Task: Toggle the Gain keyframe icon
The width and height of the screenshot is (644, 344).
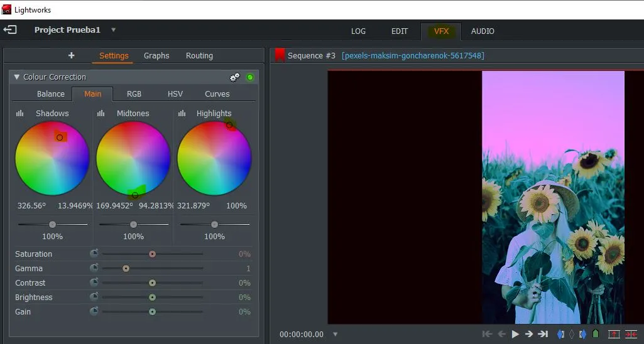Action: tap(94, 311)
